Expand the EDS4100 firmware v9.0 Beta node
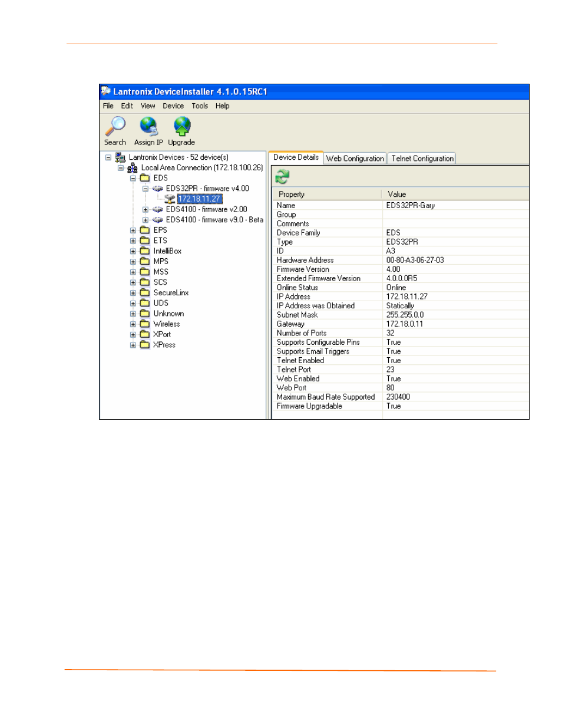 146,220
